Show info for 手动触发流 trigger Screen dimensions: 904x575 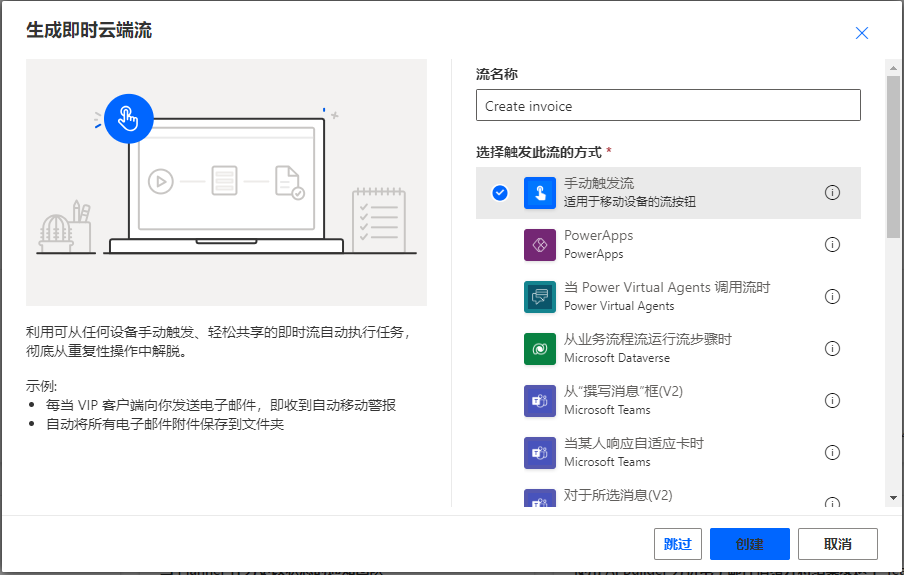tap(832, 193)
